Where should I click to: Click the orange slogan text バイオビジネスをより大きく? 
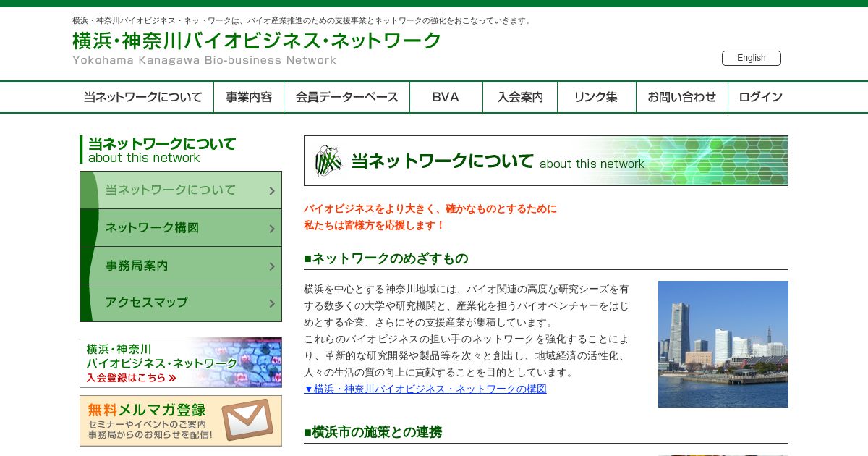(430, 208)
